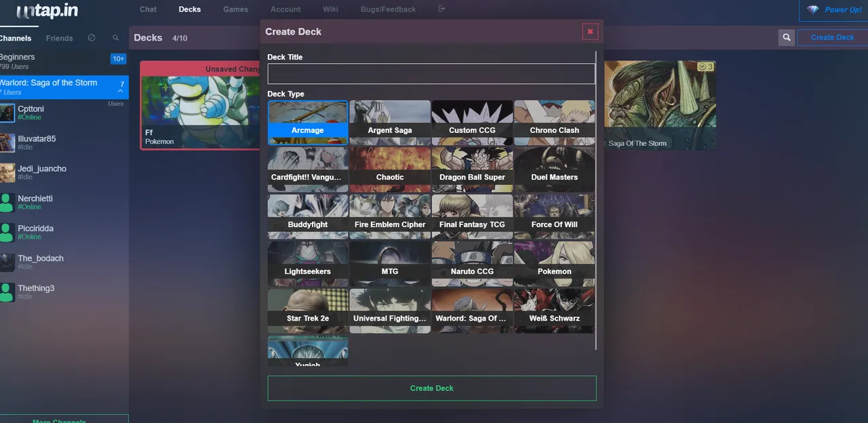
Task: Choose the Warlord: Saga Of deck type tile
Action: [472, 311]
